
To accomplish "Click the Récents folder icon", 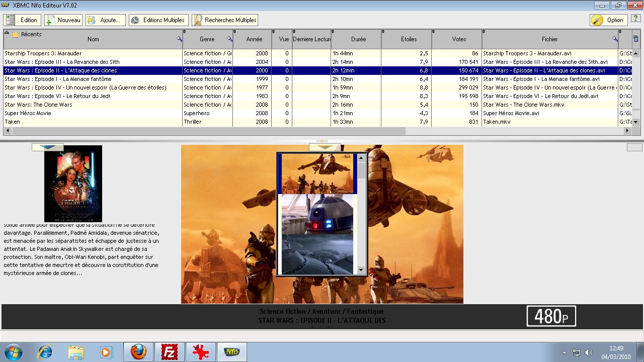I will (x=15, y=35).
